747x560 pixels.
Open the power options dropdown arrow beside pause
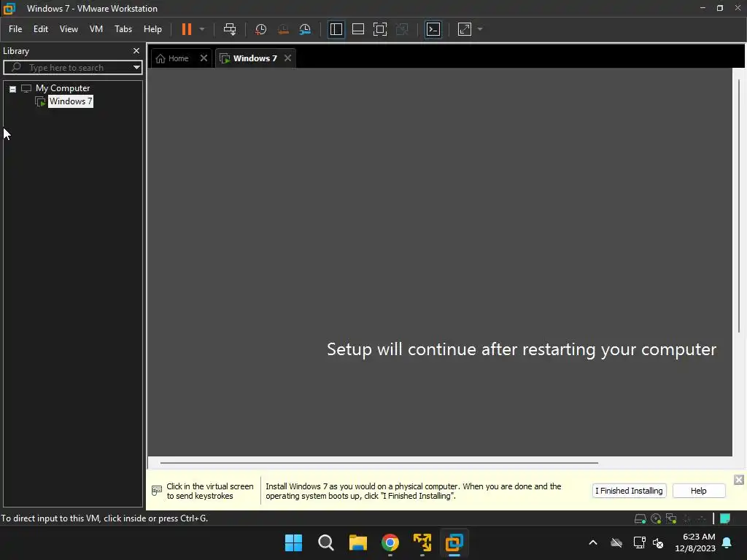pyautogui.click(x=202, y=29)
